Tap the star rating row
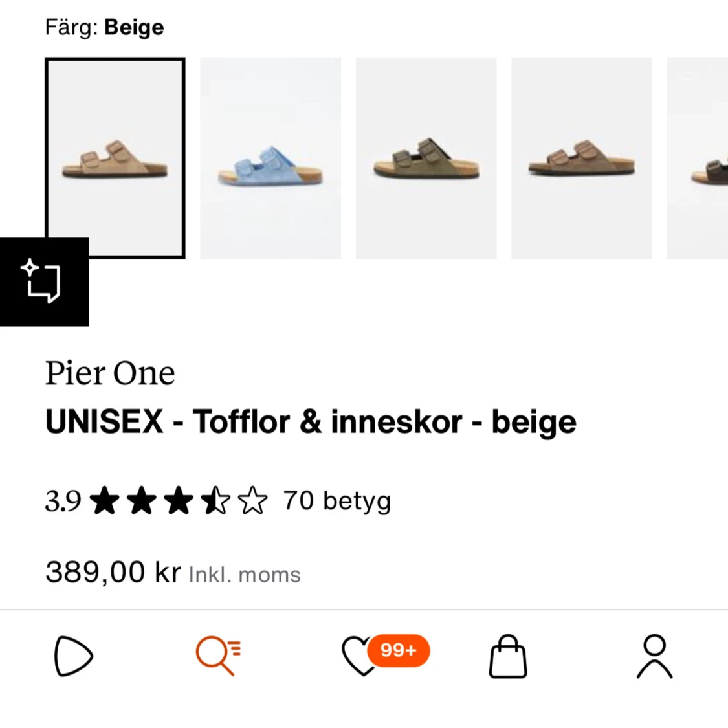Viewport: 728px width, 728px height. 178,502
